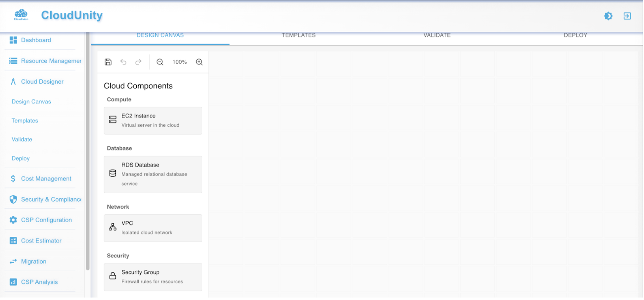The height and width of the screenshot is (300, 644).
Task: Open the Dashboard from sidebar
Action: pyautogui.click(x=36, y=40)
